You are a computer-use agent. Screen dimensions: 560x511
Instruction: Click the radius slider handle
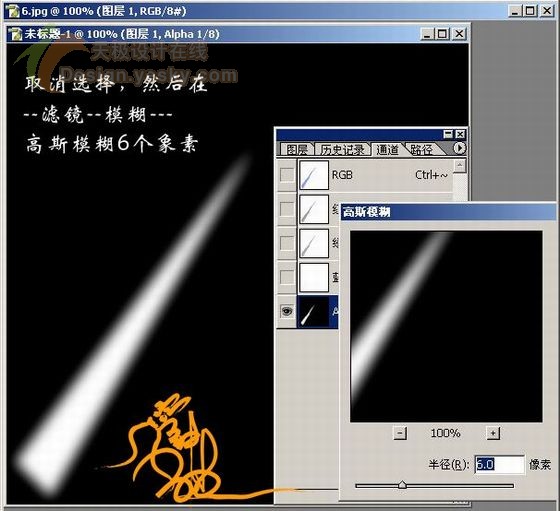[x=402, y=485]
